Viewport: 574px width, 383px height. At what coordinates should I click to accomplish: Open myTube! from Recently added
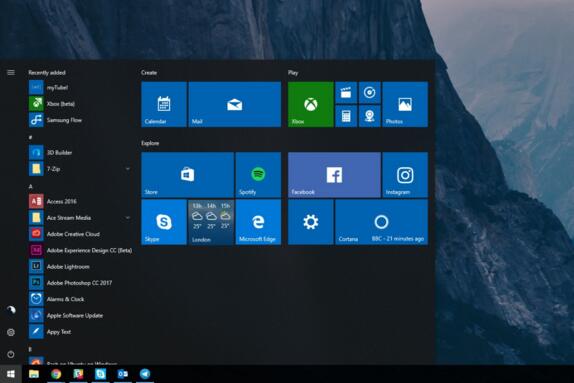point(81,88)
